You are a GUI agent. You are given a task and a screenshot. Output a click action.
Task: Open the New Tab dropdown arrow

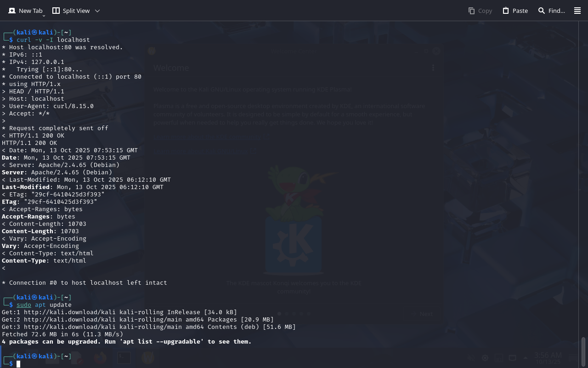click(44, 16)
